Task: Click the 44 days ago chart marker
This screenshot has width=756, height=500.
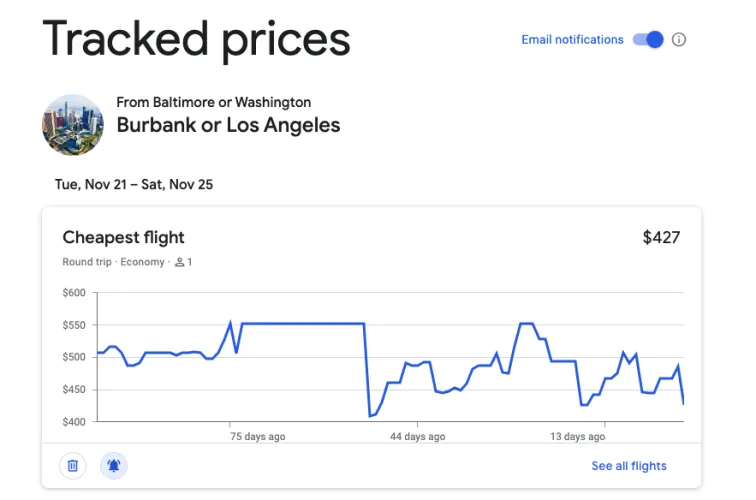Action: (418, 437)
